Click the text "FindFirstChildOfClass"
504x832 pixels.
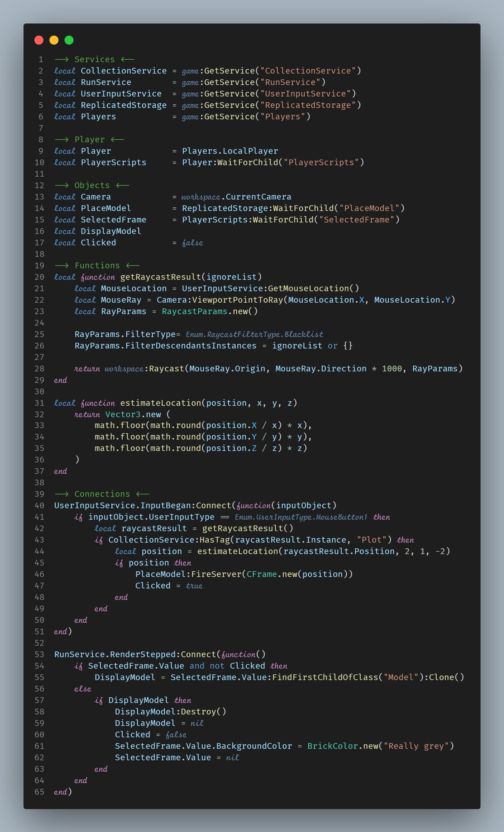coord(325,678)
